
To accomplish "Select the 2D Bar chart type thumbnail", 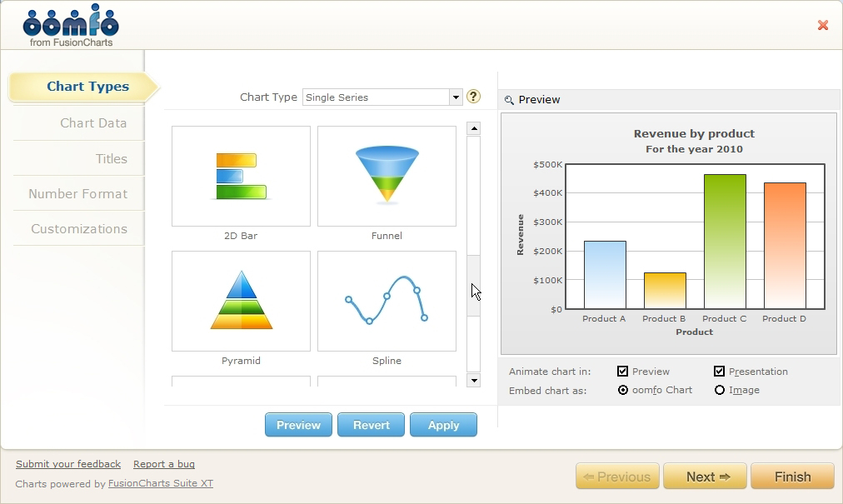I will 240,175.
